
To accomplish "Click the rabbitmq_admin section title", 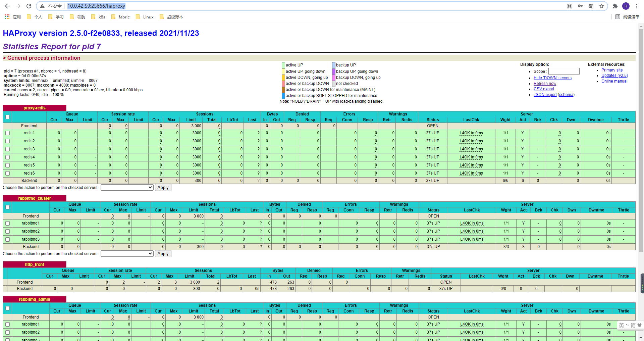I will coord(35,299).
